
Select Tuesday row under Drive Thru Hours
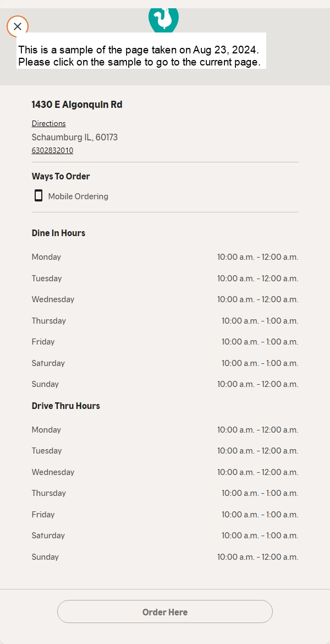[x=165, y=451]
